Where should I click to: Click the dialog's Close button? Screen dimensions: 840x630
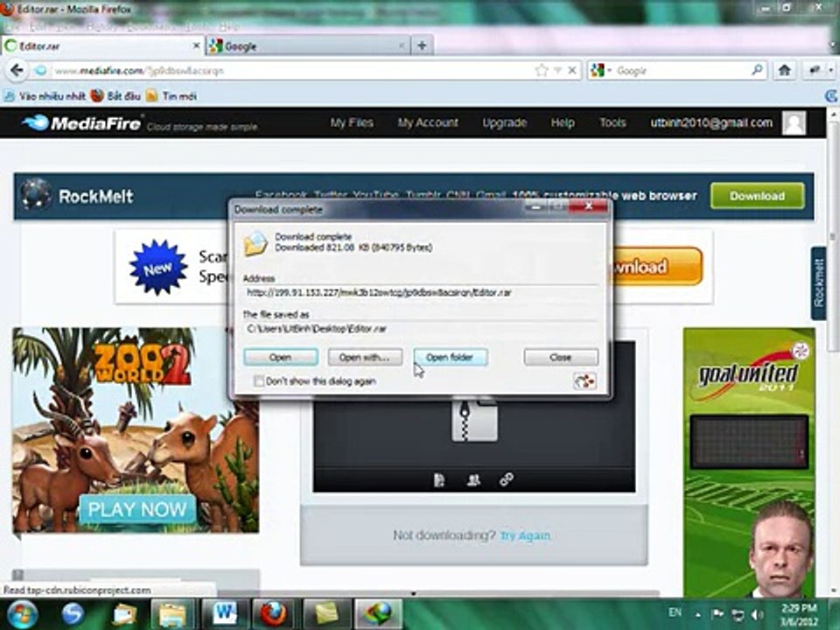click(x=560, y=357)
